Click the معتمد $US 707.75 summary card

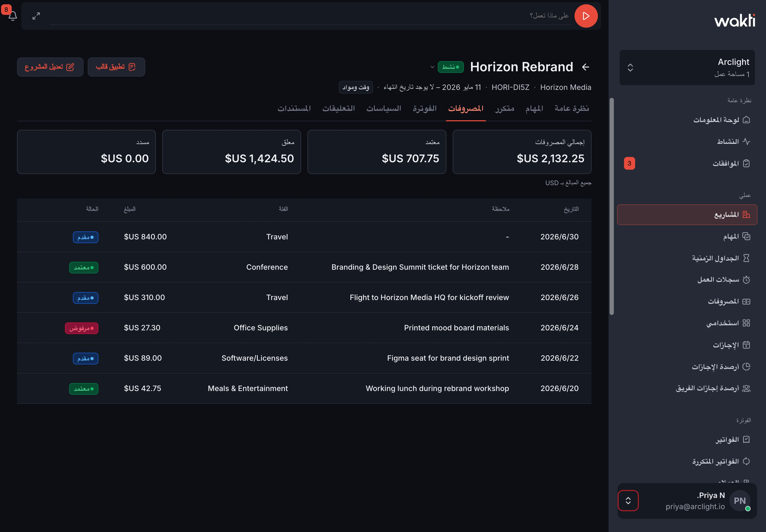point(377,152)
